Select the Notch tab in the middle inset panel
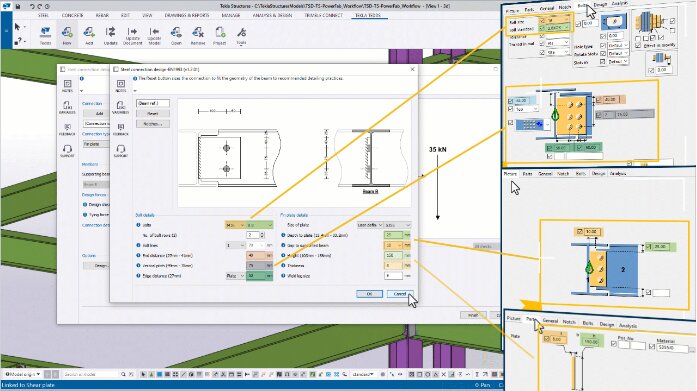The image size is (697, 391). [563, 174]
